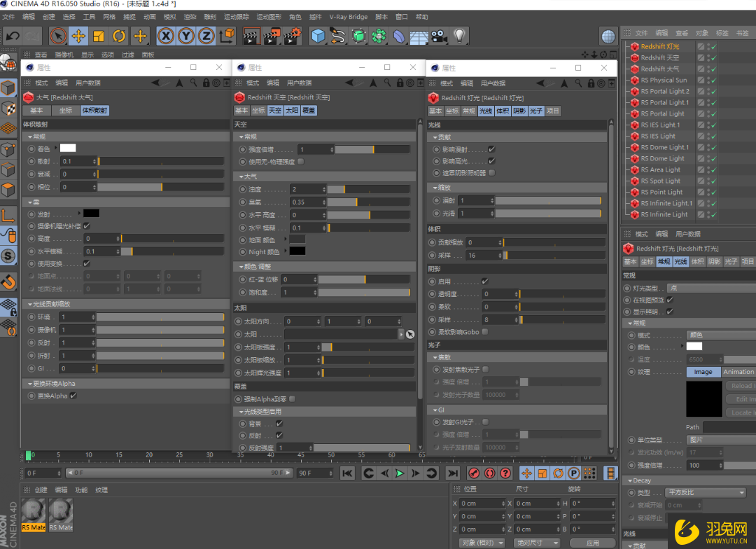This screenshot has height=549, width=756.
Task: Enable use non-physical intensity checkbox
Action: [301, 162]
